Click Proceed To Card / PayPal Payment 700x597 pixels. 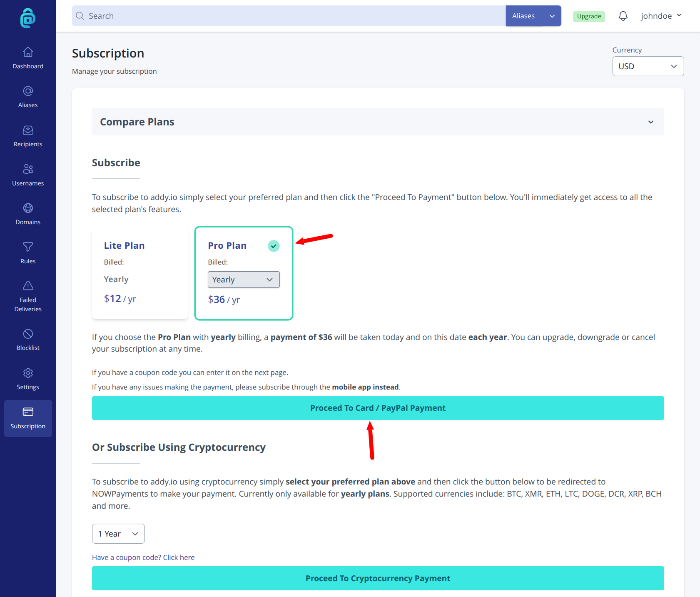pyautogui.click(x=378, y=408)
